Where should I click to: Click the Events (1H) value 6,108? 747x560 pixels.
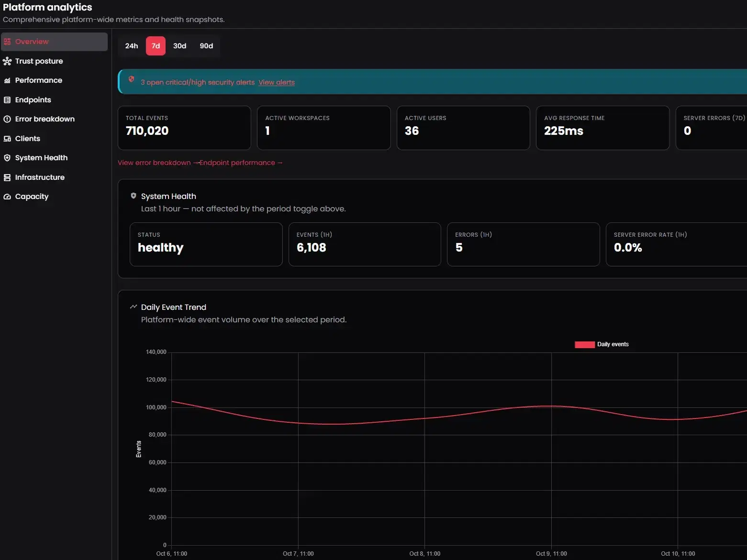(x=312, y=248)
